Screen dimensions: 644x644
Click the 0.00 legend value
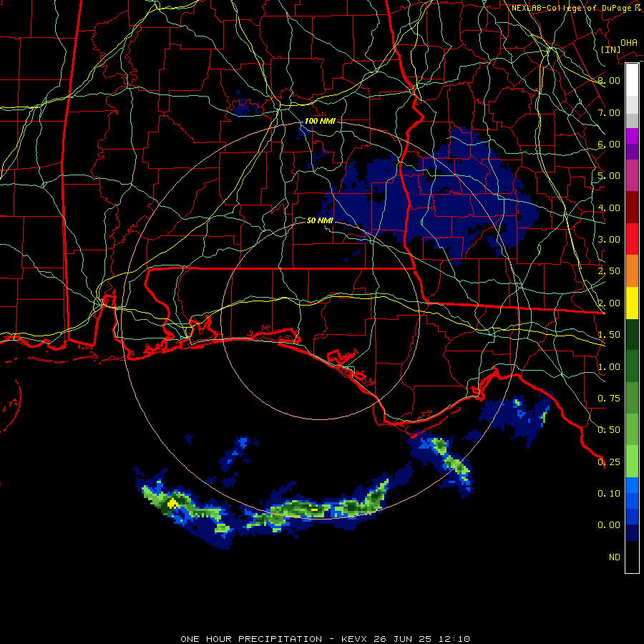(609, 525)
